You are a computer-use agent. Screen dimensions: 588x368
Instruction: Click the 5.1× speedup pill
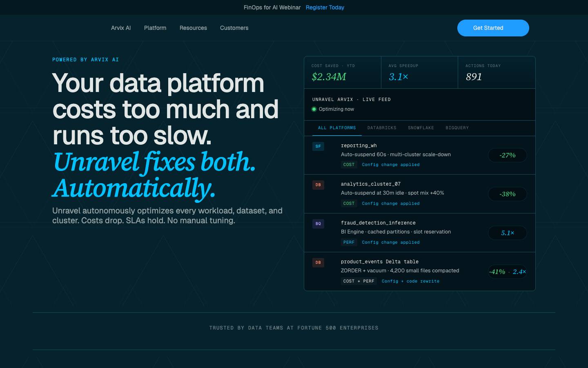[x=508, y=233]
